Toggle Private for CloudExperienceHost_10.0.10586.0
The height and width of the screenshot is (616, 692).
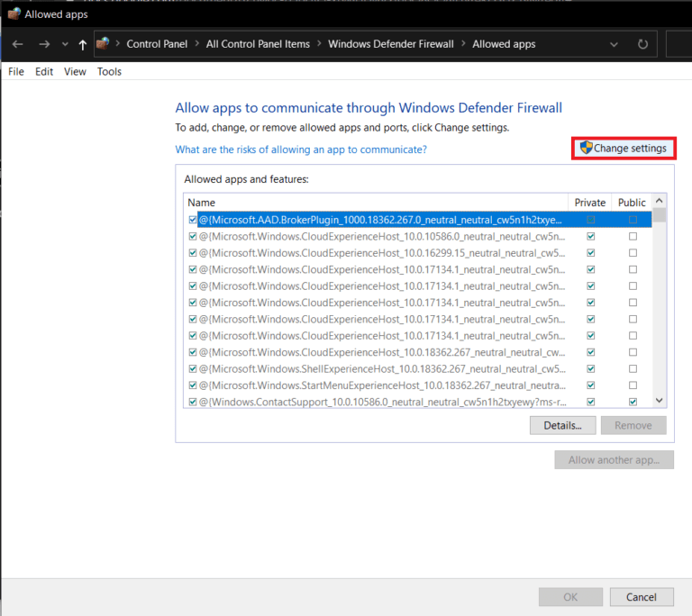[x=591, y=237]
